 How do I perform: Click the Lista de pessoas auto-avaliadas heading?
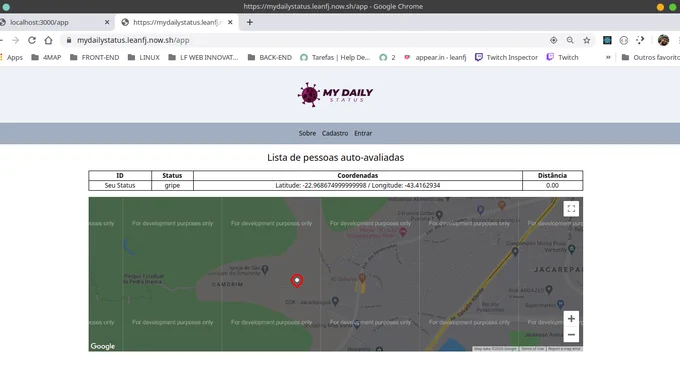click(x=335, y=158)
